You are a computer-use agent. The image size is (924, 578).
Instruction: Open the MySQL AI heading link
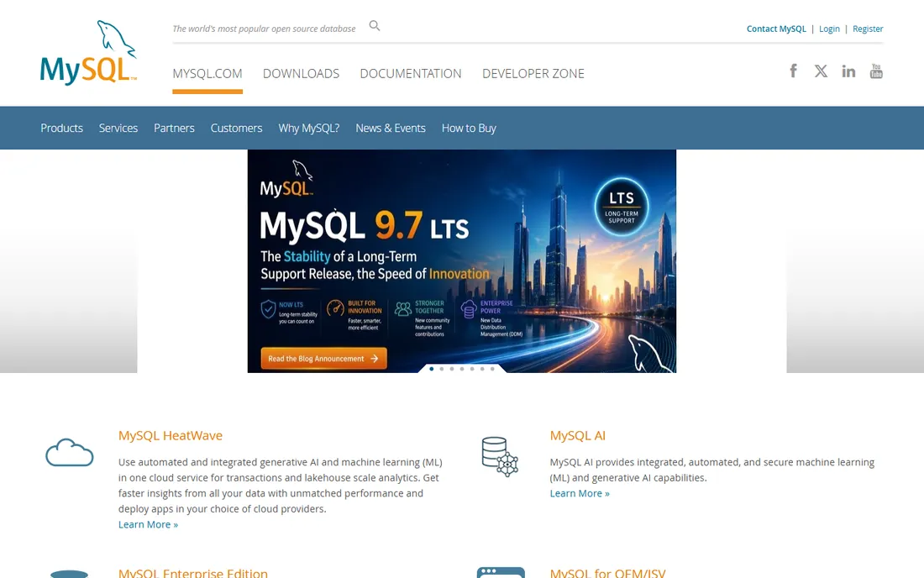pyautogui.click(x=578, y=435)
